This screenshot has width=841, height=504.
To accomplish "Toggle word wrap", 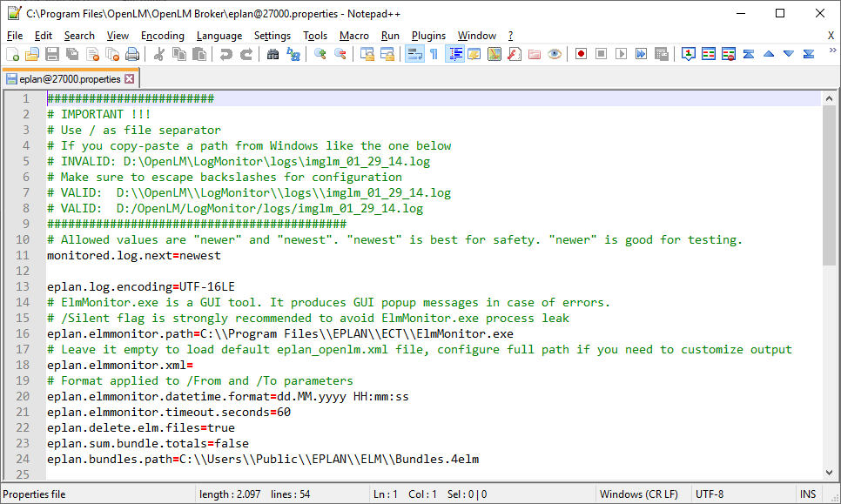I will (414, 53).
